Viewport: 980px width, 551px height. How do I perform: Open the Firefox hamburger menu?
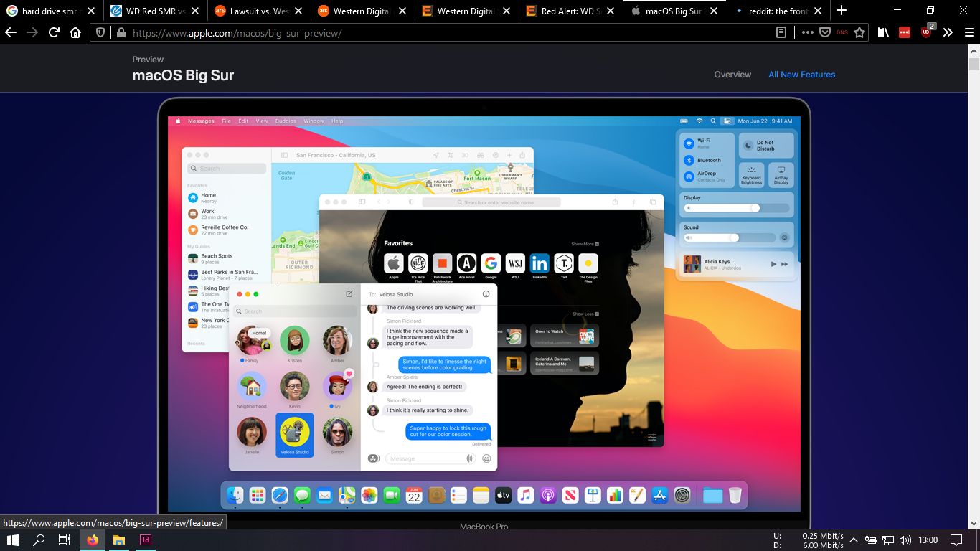tap(969, 32)
